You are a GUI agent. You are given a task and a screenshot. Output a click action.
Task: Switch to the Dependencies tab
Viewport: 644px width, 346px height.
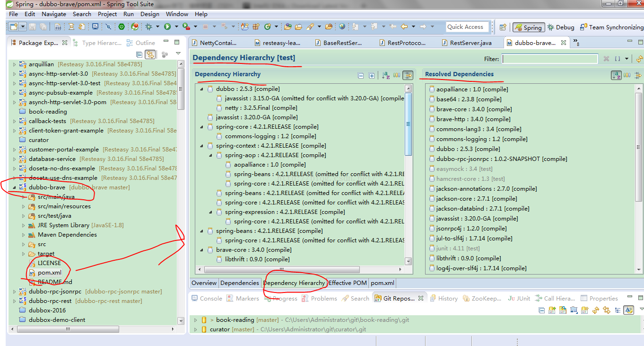[239, 283]
